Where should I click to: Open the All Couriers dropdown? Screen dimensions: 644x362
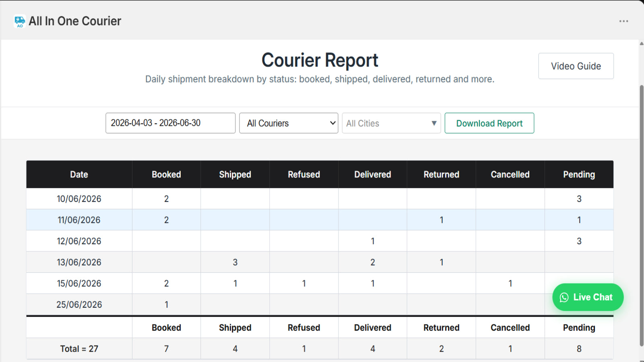[x=289, y=123]
